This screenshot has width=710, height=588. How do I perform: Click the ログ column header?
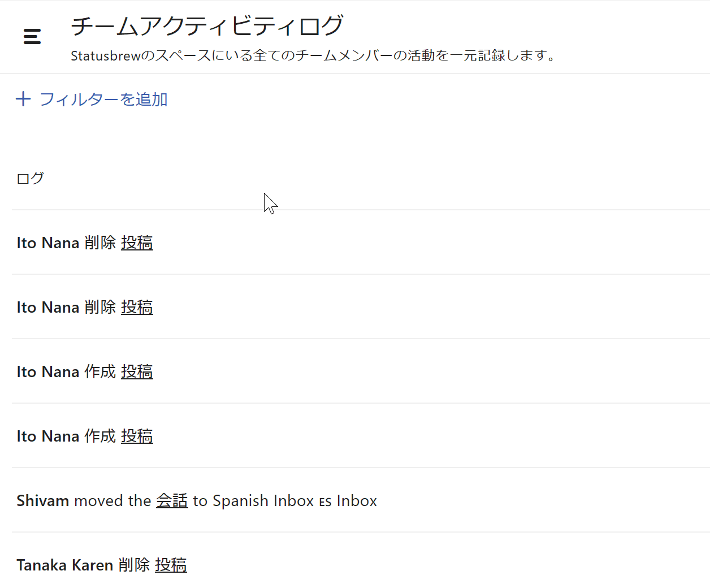[x=31, y=178]
